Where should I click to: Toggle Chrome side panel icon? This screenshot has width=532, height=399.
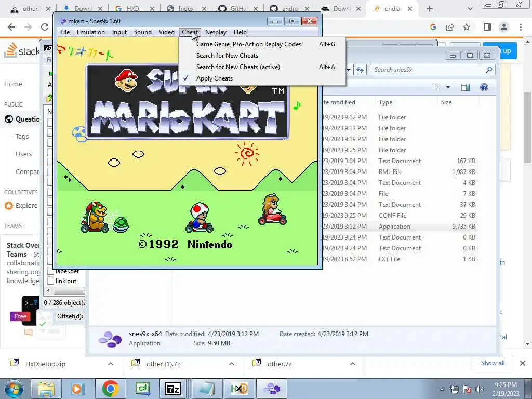pos(487,27)
